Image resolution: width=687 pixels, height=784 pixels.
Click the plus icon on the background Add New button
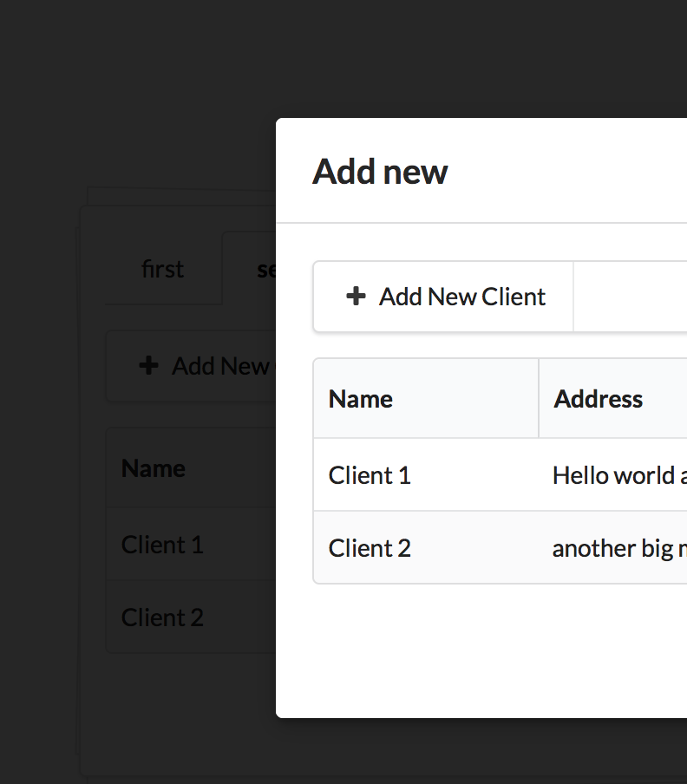148,366
